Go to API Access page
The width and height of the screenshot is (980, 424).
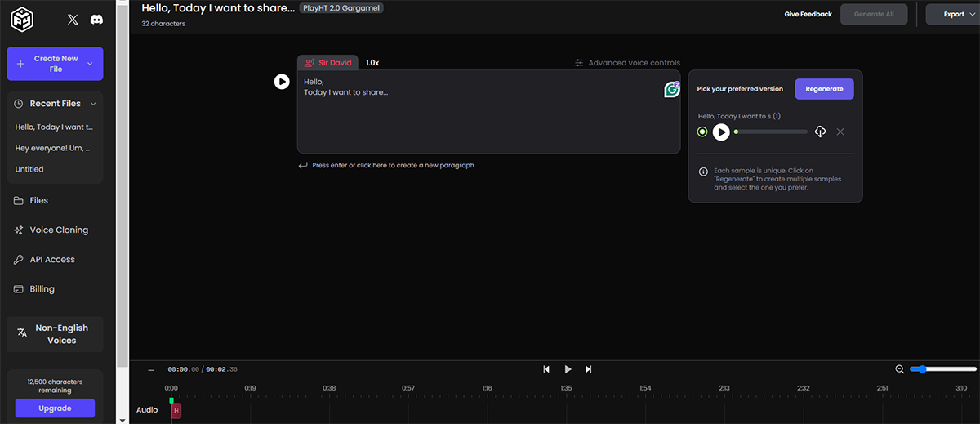tap(52, 260)
